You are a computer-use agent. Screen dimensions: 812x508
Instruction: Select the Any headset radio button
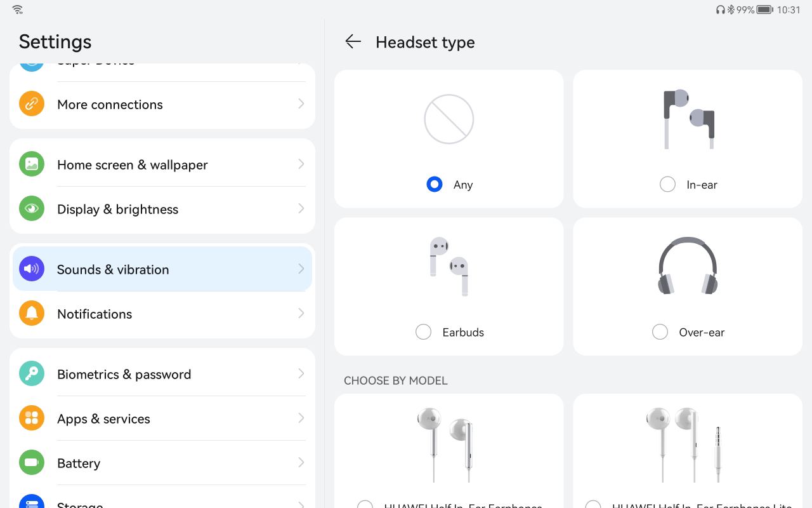click(435, 184)
